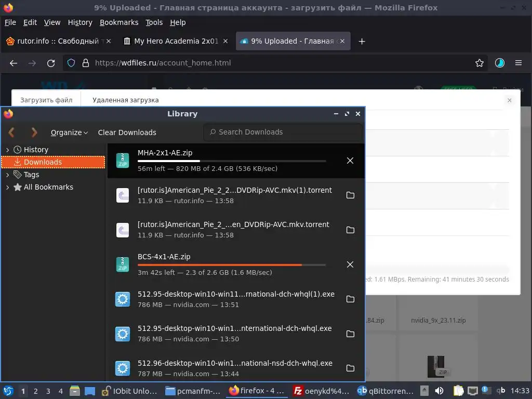Close the rutor.info tab
Screen dimensions: 532x399
pyautogui.click(x=109, y=41)
